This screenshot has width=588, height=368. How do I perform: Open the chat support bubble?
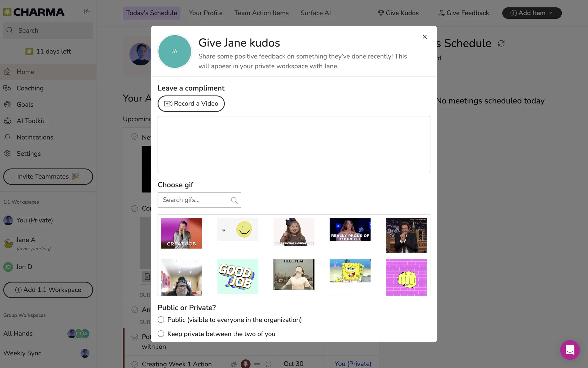point(570,350)
